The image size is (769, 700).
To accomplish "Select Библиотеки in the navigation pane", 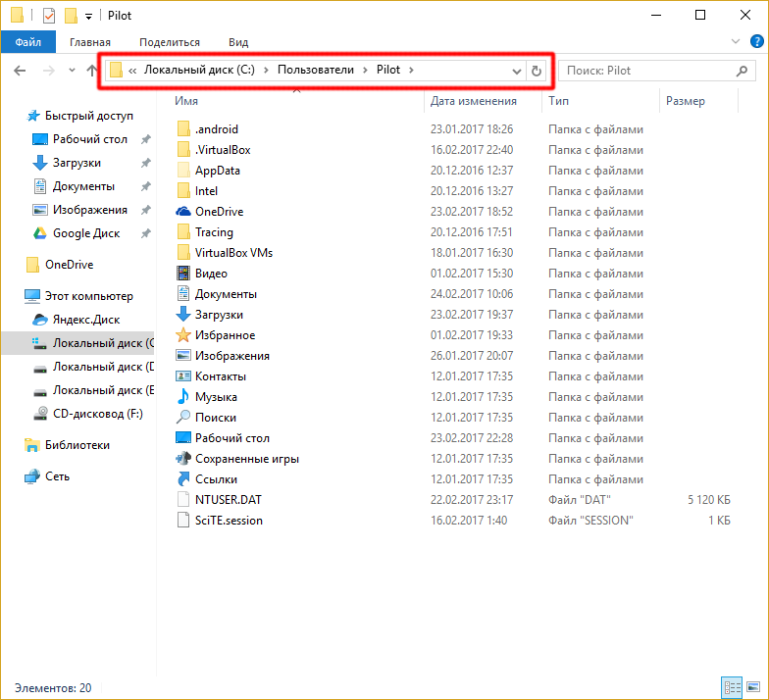I will tap(77, 445).
